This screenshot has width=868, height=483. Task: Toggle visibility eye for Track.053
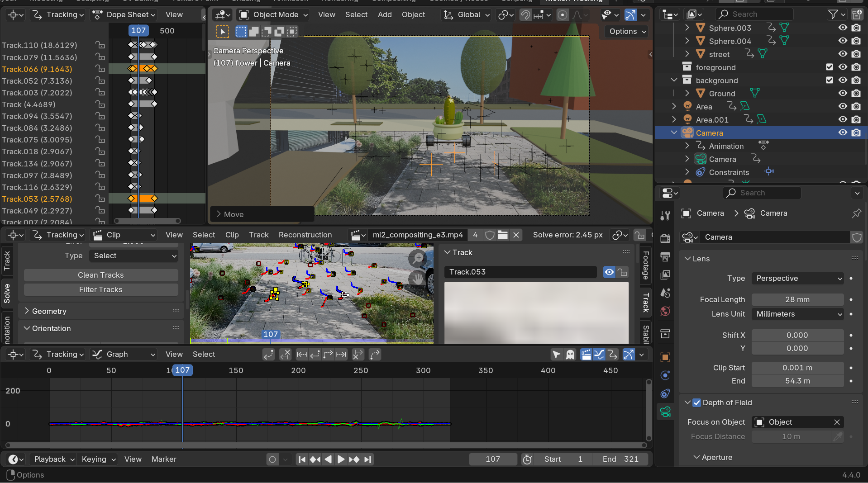click(x=609, y=272)
